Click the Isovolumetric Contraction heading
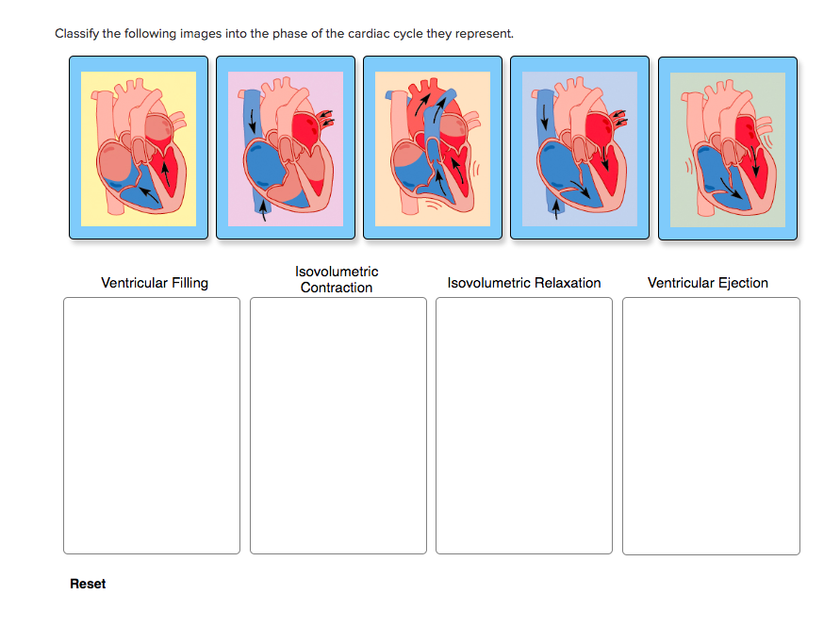 337,279
